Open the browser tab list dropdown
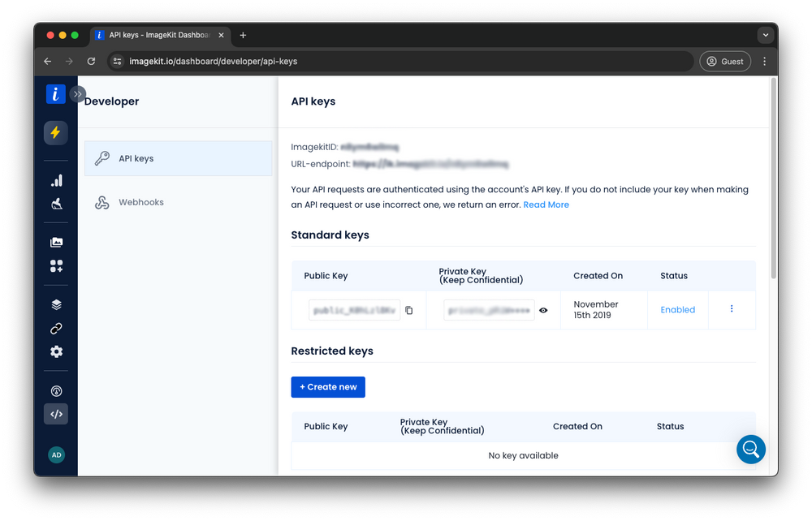This screenshot has height=521, width=812. click(x=764, y=35)
